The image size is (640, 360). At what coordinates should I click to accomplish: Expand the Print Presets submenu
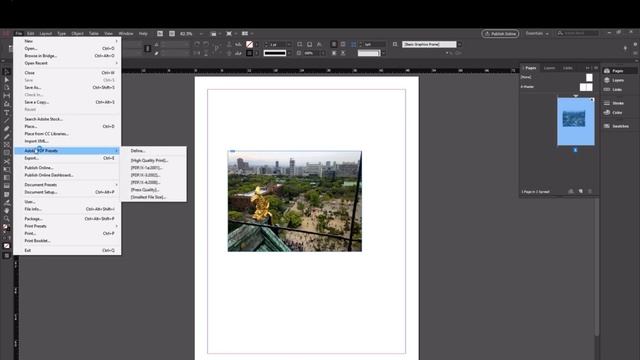coord(67,226)
